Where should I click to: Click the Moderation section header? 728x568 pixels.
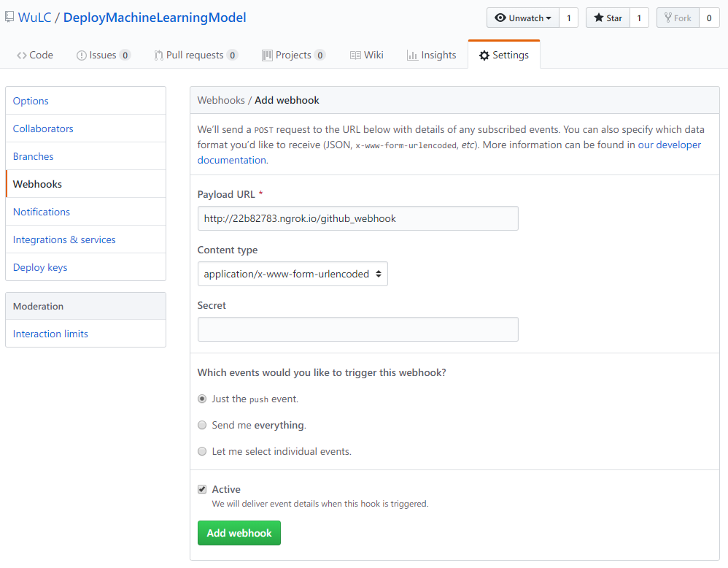pos(85,307)
